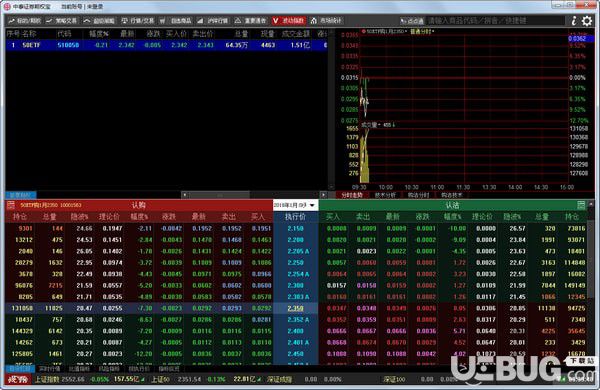The image size is (600, 390).
Task: Click the calculator icon beside 认购 header
Action: (x=11, y=205)
